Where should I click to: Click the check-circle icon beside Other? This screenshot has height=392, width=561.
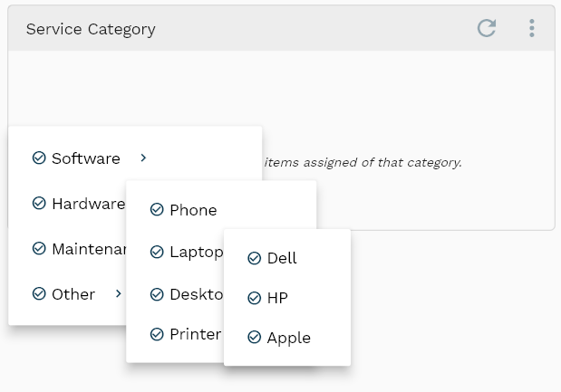click(x=39, y=293)
